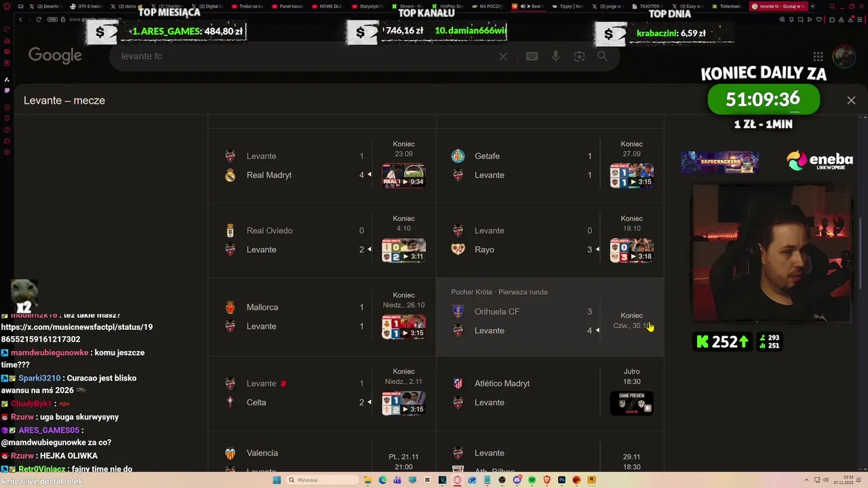Select Real Madryt team name
The height and width of the screenshot is (488, 868).
(x=269, y=175)
